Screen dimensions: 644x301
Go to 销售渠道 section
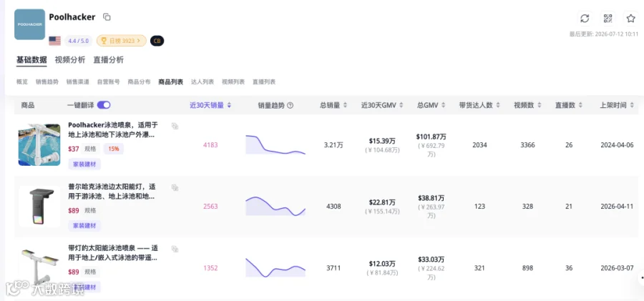point(77,82)
